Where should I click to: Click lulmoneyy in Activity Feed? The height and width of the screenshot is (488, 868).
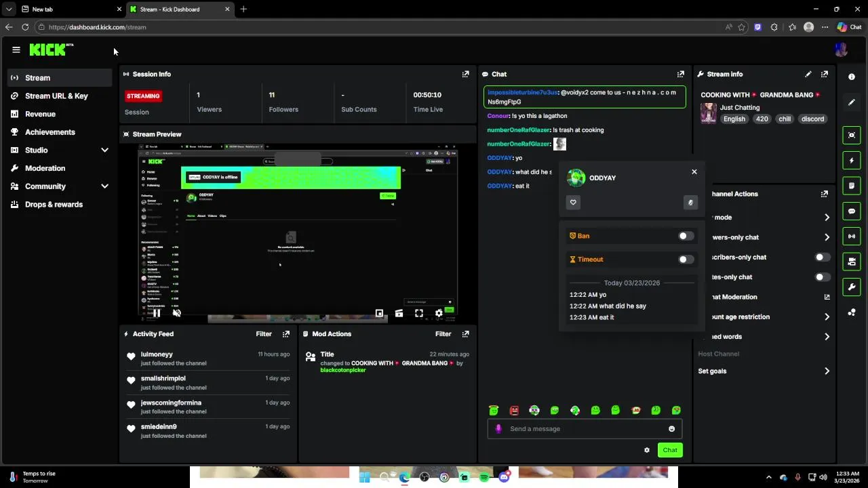[157, 354]
